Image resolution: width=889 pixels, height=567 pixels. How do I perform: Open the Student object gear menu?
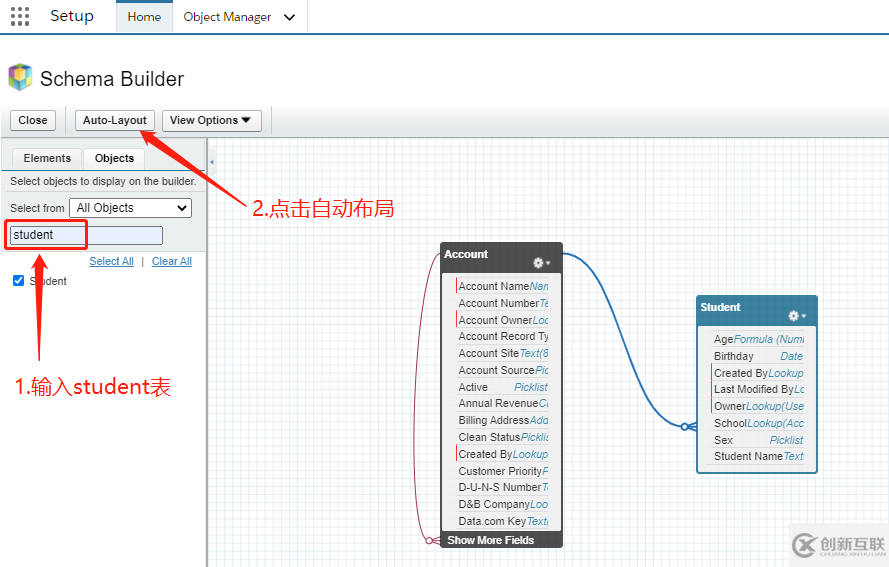coord(797,316)
